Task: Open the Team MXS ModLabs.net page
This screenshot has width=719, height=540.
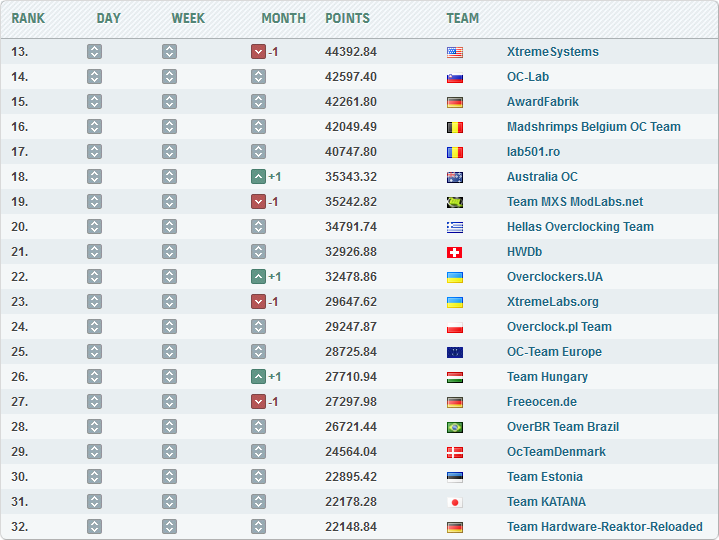Action: (575, 202)
